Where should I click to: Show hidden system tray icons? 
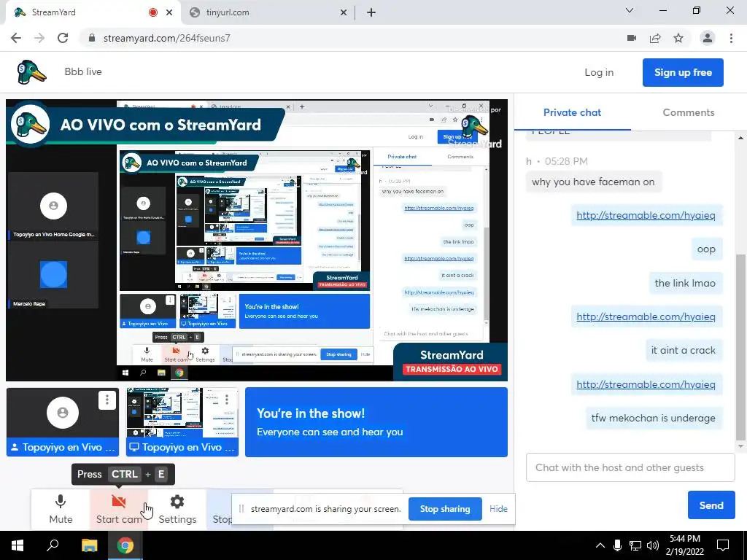click(x=600, y=545)
